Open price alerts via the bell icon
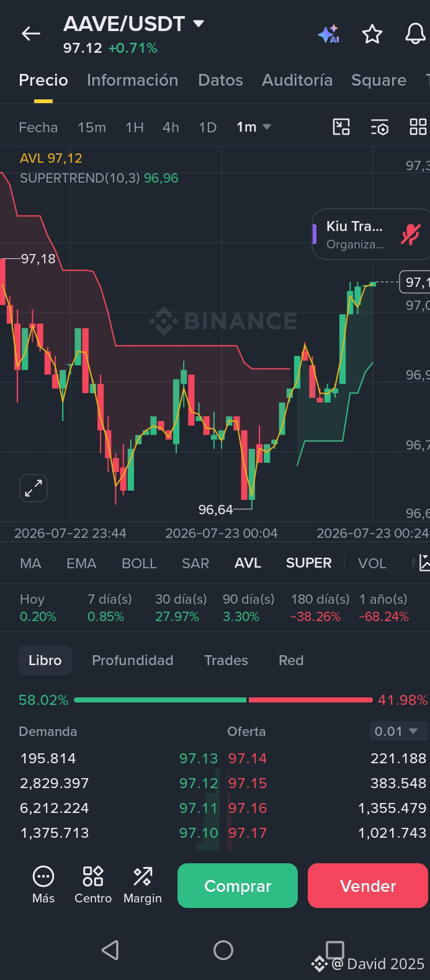430x980 pixels. (x=415, y=34)
